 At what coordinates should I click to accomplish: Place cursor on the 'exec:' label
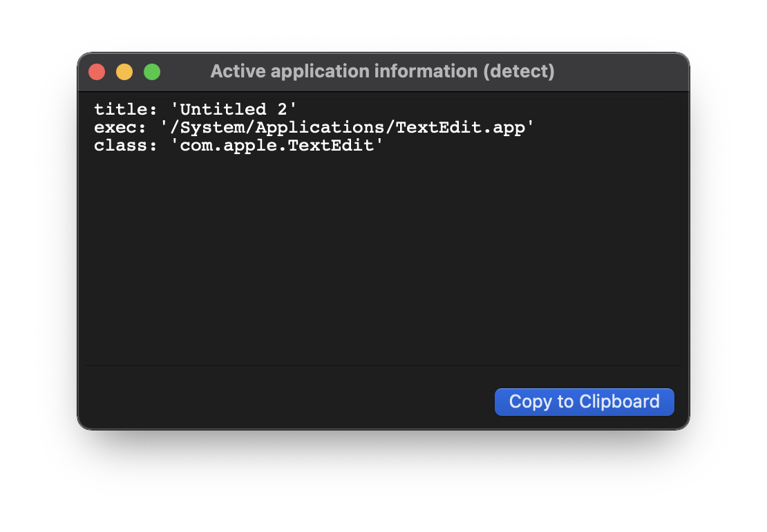coord(116,128)
